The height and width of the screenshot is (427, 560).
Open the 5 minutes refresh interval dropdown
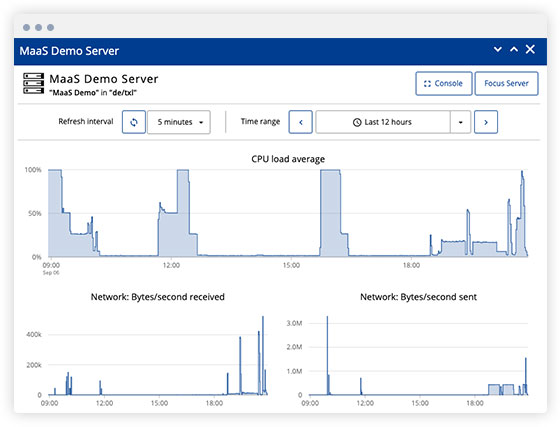tap(179, 122)
